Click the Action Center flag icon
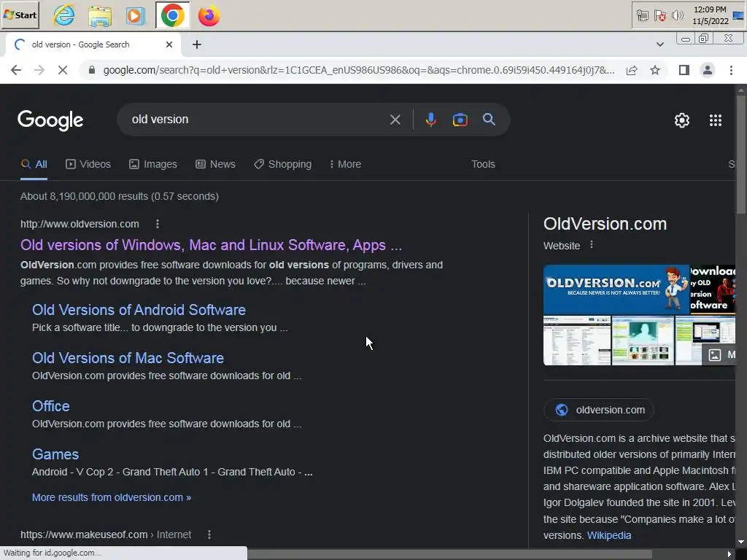 (x=659, y=16)
